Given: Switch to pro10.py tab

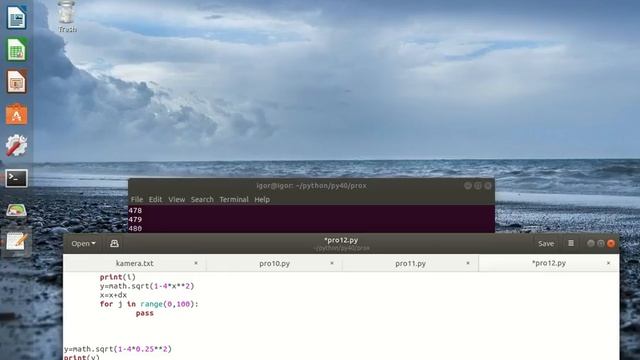Looking at the screenshot, I should (274, 263).
